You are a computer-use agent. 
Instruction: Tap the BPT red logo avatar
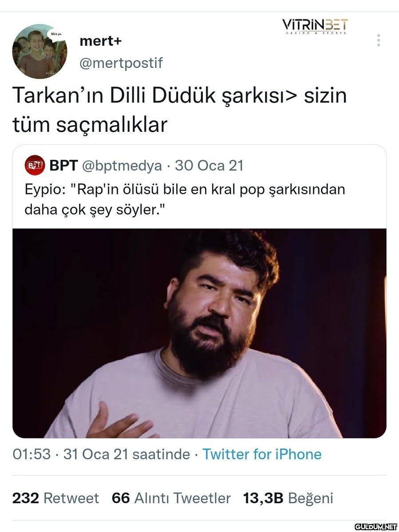coord(35,165)
